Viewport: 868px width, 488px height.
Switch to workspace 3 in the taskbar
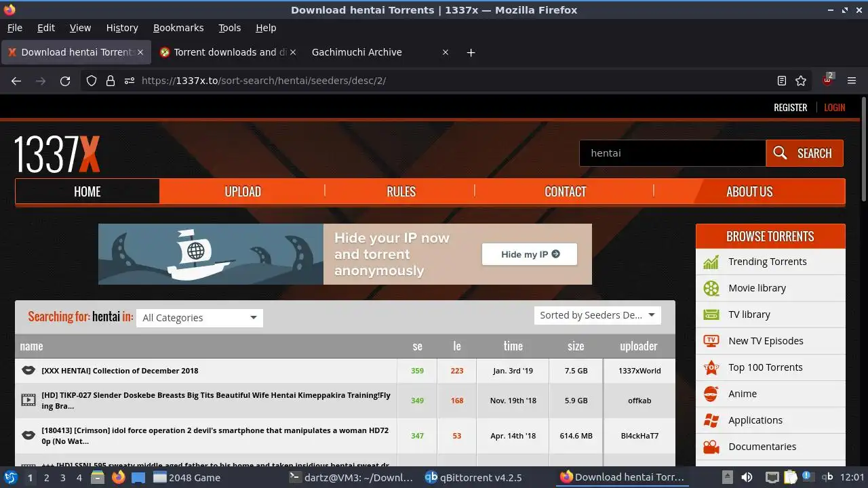[x=62, y=477]
